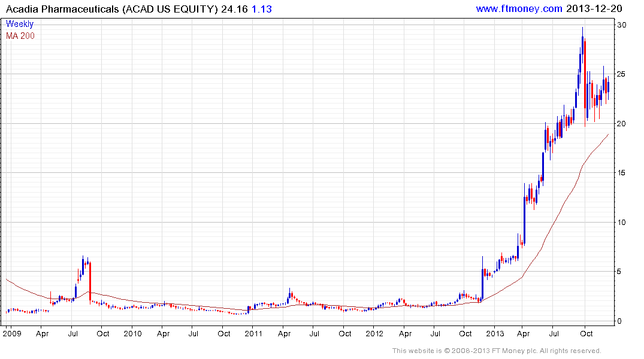
Task: Click the Acadia Pharmaceuticals chart title
Action: point(111,10)
